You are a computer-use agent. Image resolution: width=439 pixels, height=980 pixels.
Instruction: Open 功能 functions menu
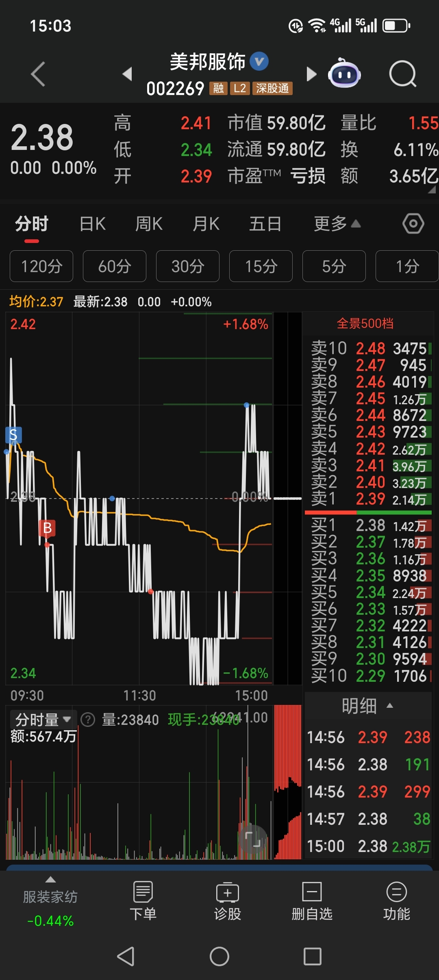click(x=397, y=901)
